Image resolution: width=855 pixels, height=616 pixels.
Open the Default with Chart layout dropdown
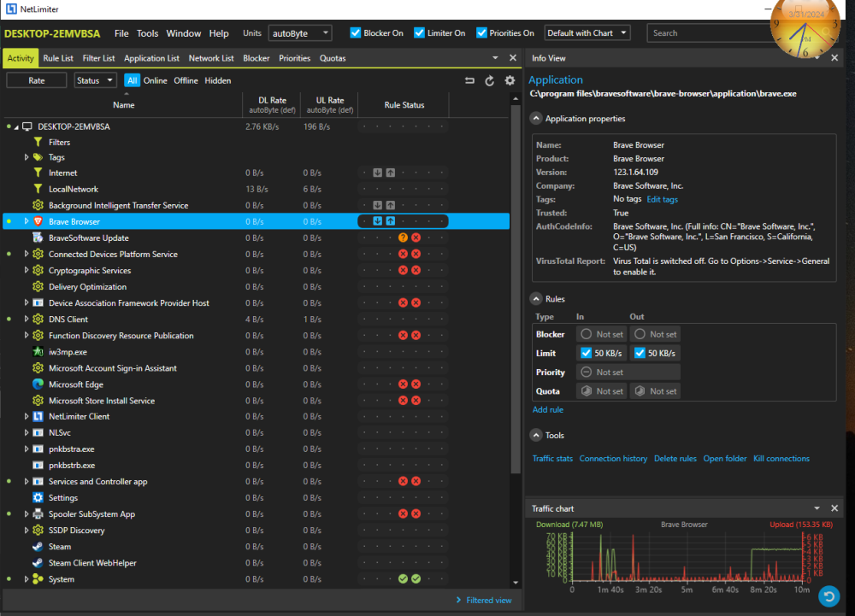587,33
